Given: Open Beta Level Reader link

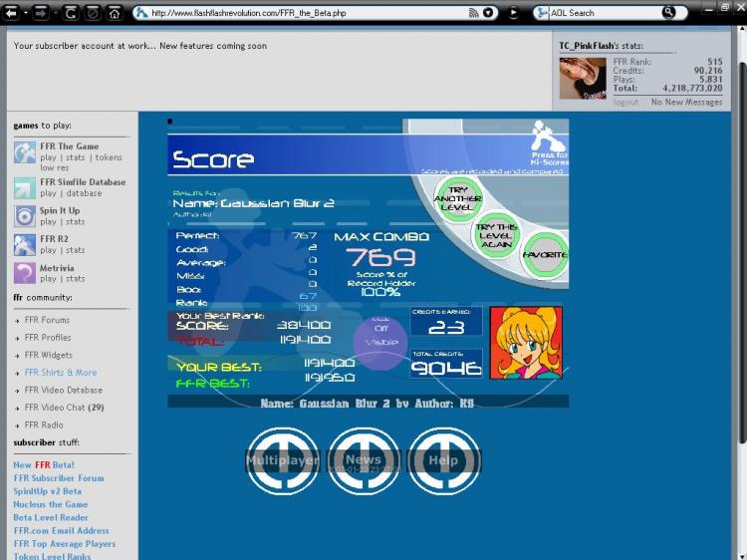Looking at the screenshot, I should pyautogui.click(x=51, y=517).
